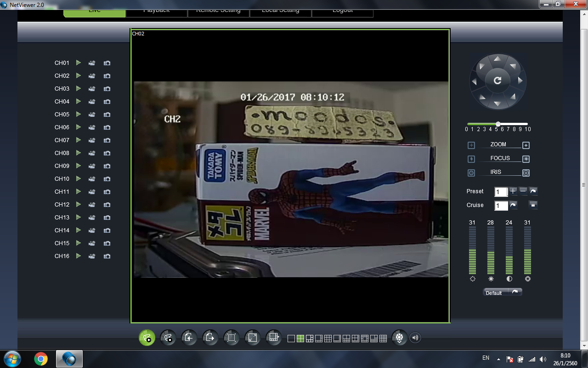Start the cruise path
Screen dimensions: 588x368
513,205
